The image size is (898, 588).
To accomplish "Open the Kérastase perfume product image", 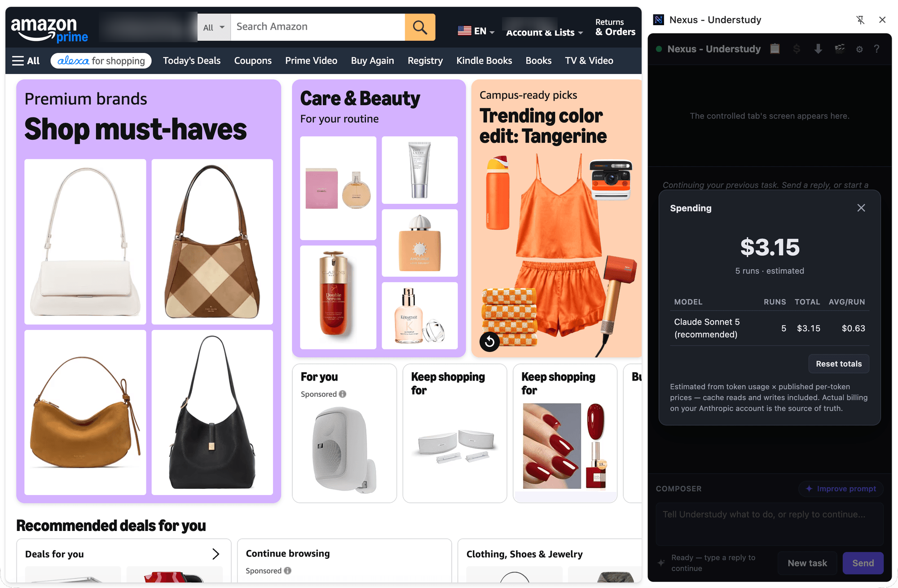I will coord(420,316).
